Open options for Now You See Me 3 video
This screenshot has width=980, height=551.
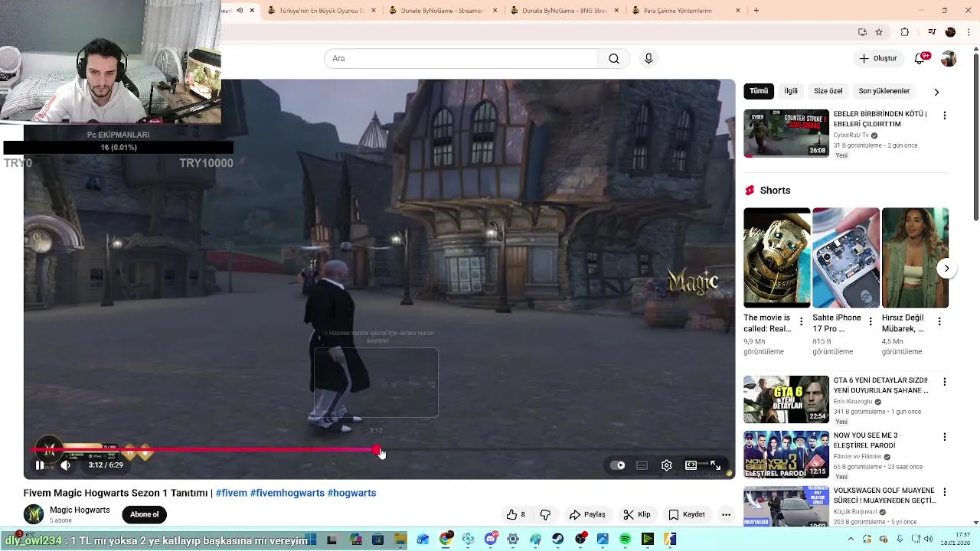click(944, 436)
